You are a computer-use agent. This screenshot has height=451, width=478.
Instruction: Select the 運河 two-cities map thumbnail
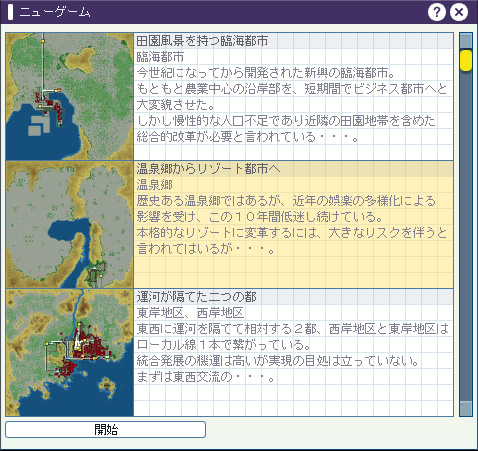(70, 353)
